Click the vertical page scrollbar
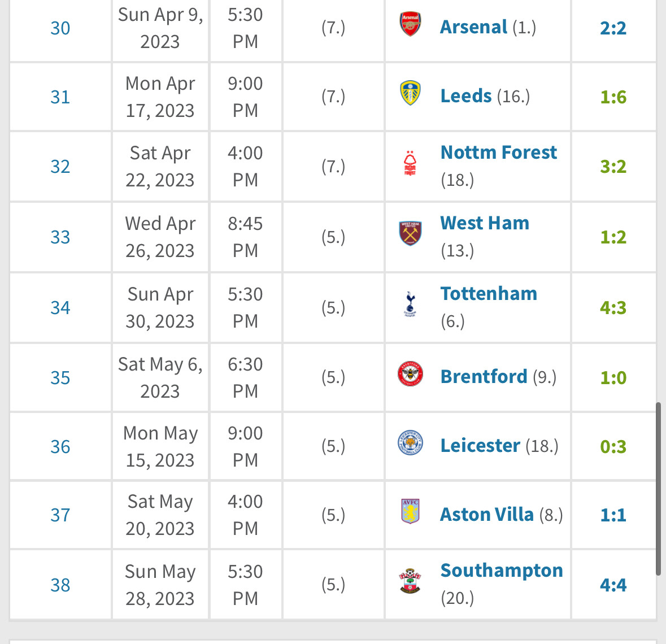 click(658, 489)
